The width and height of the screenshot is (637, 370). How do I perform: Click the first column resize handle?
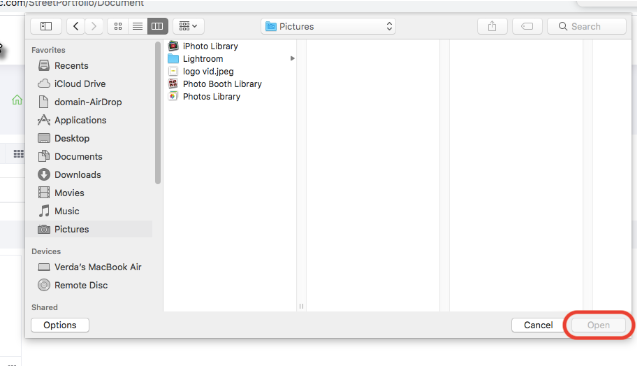[301, 306]
